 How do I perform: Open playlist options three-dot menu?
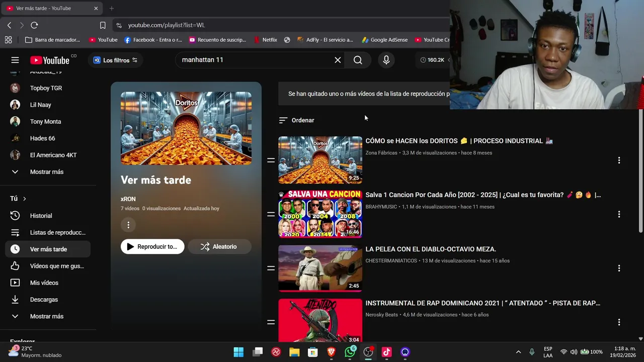(128, 225)
